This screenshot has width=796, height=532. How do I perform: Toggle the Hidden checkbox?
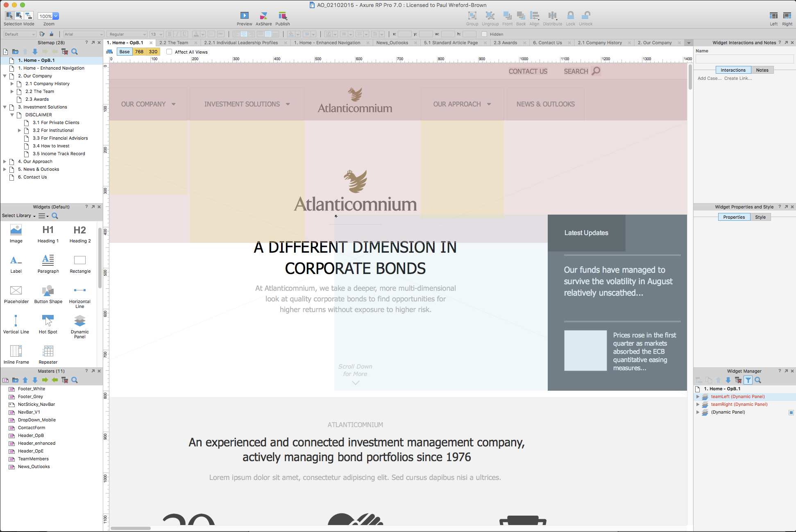[484, 34]
